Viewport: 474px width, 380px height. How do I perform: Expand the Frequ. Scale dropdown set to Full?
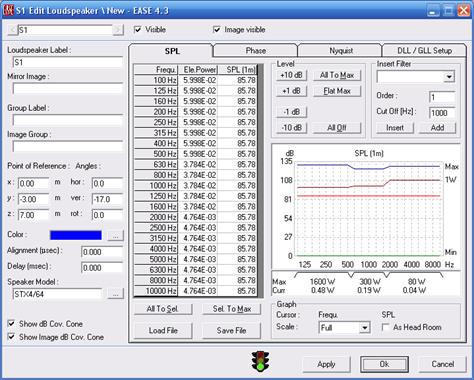pos(365,328)
